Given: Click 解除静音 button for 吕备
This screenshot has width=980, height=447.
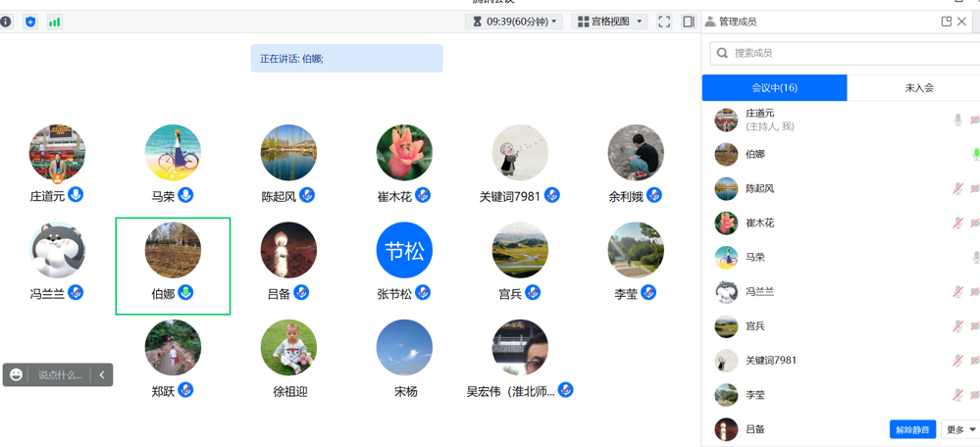Looking at the screenshot, I should point(912,429).
